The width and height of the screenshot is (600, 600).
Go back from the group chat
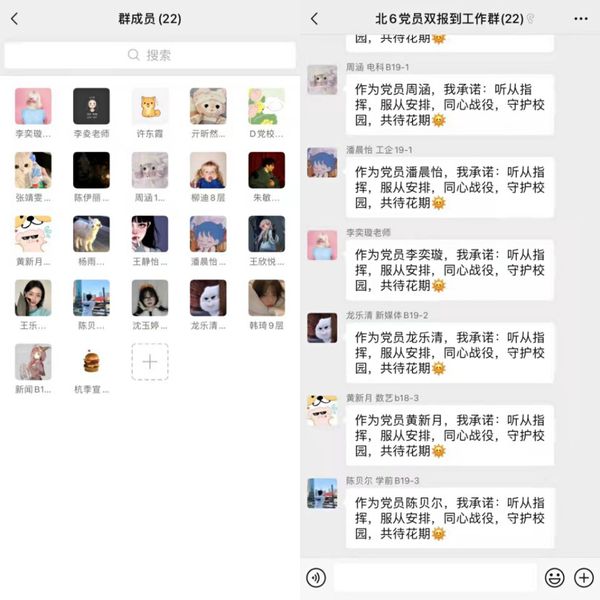click(315, 18)
